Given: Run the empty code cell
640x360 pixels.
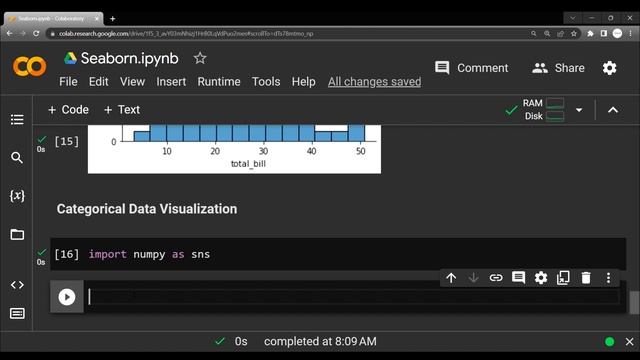Looking at the screenshot, I should [x=67, y=297].
